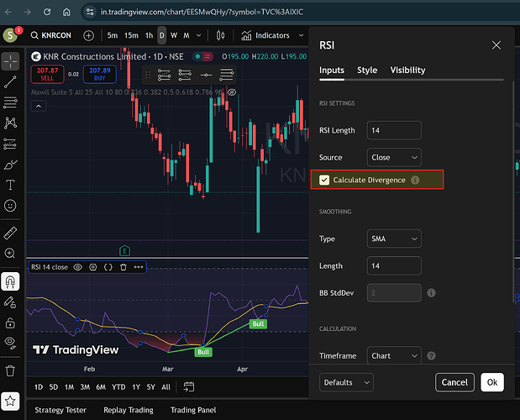Expand the timeframe interval dropdown
This screenshot has width=520, height=420.
(198, 35)
